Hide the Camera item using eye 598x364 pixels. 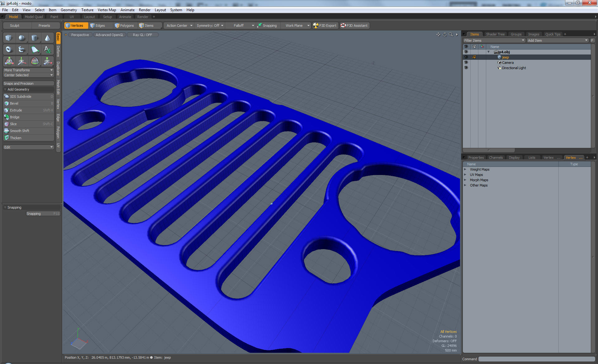(466, 63)
